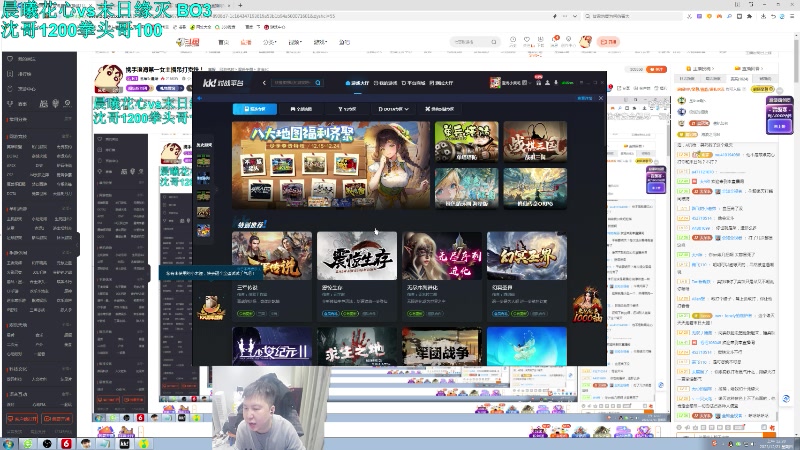Open the 游戏大厅 tab in KK platform
Image resolution: width=800 pixels, height=450 pixels.
[x=357, y=83]
